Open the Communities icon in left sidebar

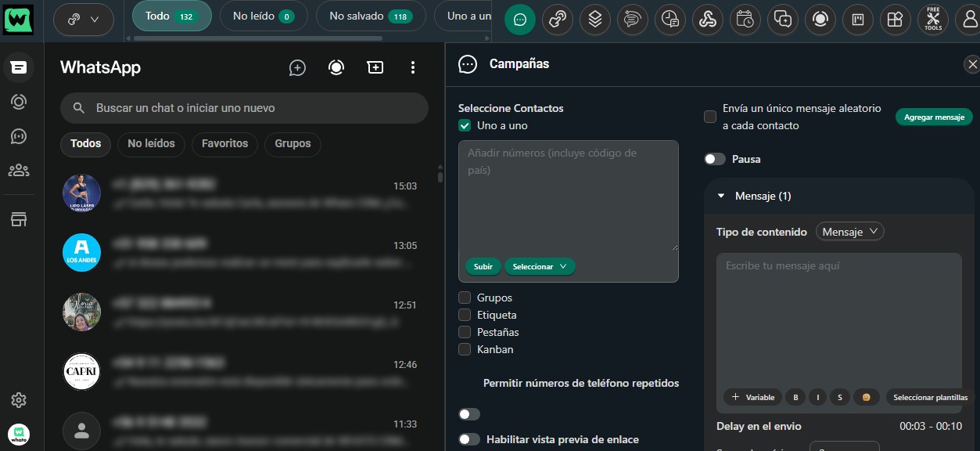(19, 170)
